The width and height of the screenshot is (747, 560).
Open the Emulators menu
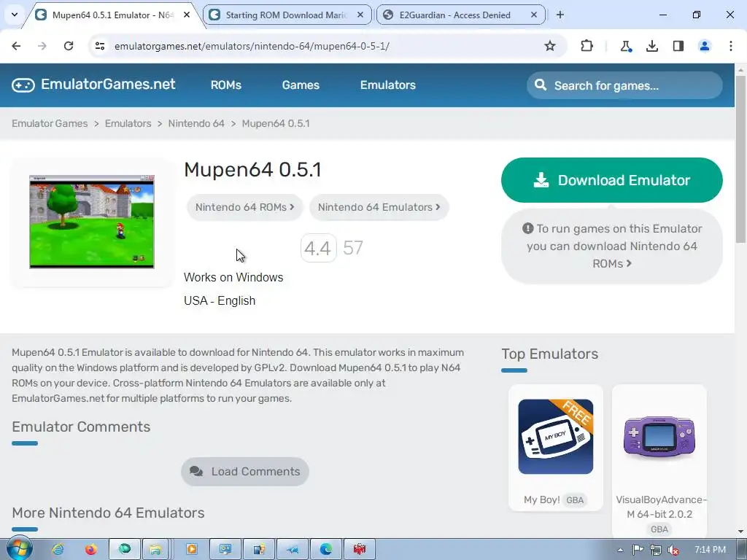pyautogui.click(x=388, y=85)
